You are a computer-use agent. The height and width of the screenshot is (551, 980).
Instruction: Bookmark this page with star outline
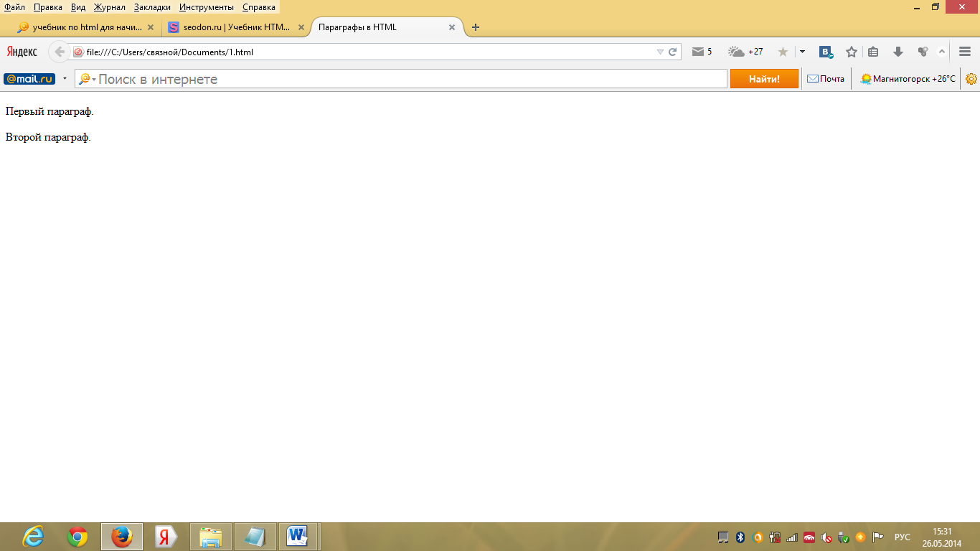click(x=852, y=52)
